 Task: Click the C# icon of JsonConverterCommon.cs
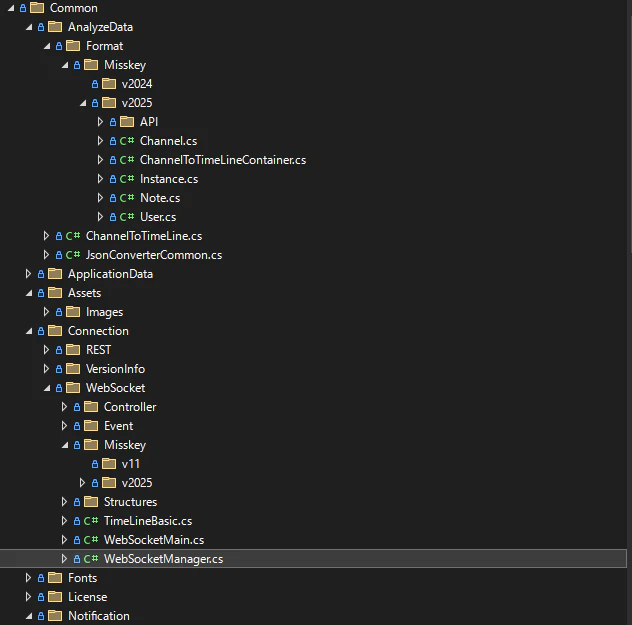pos(73,255)
